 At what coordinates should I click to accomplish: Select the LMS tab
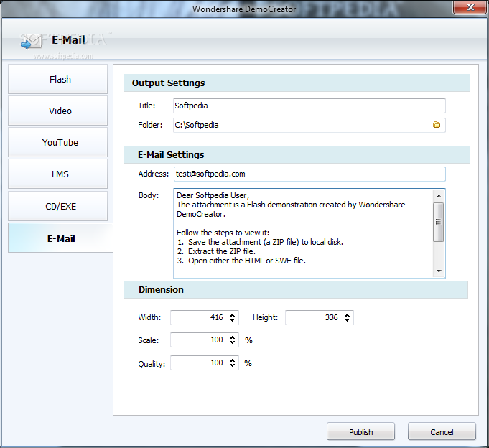(57, 174)
